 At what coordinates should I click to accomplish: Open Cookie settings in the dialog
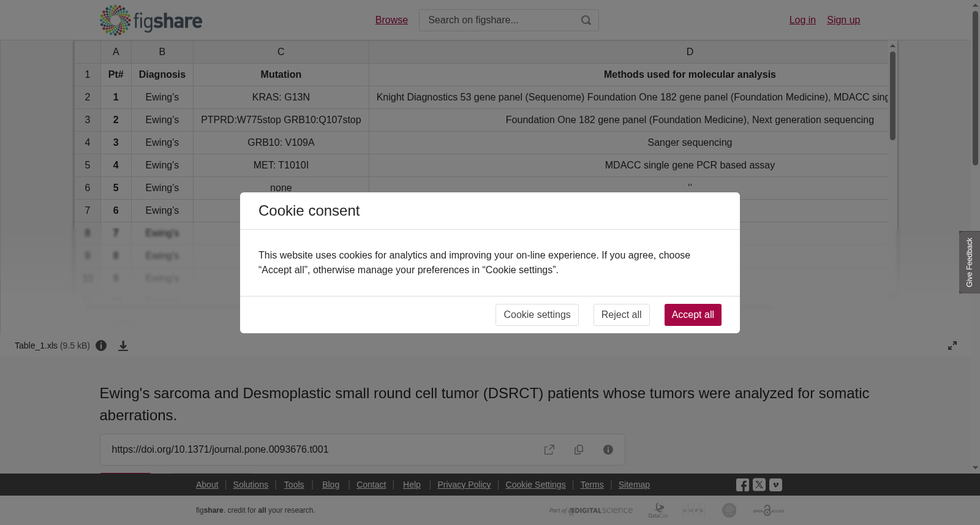tap(537, 315)
